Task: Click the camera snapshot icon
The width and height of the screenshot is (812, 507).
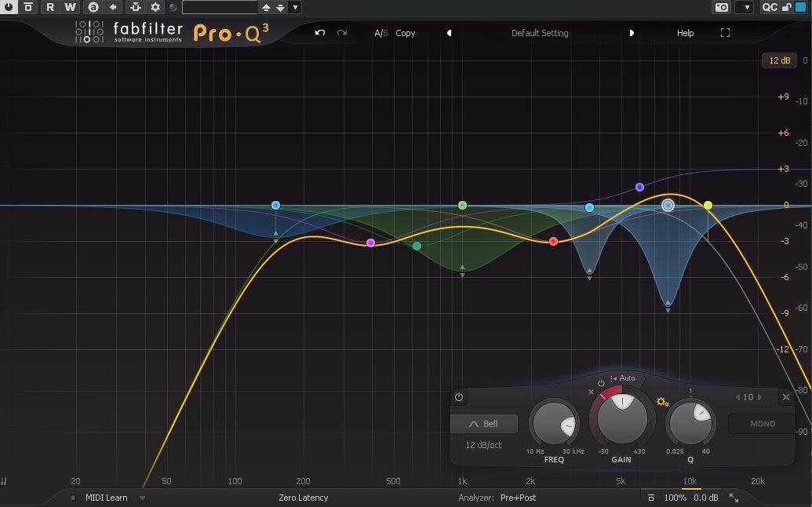Action: click(721, 7)
